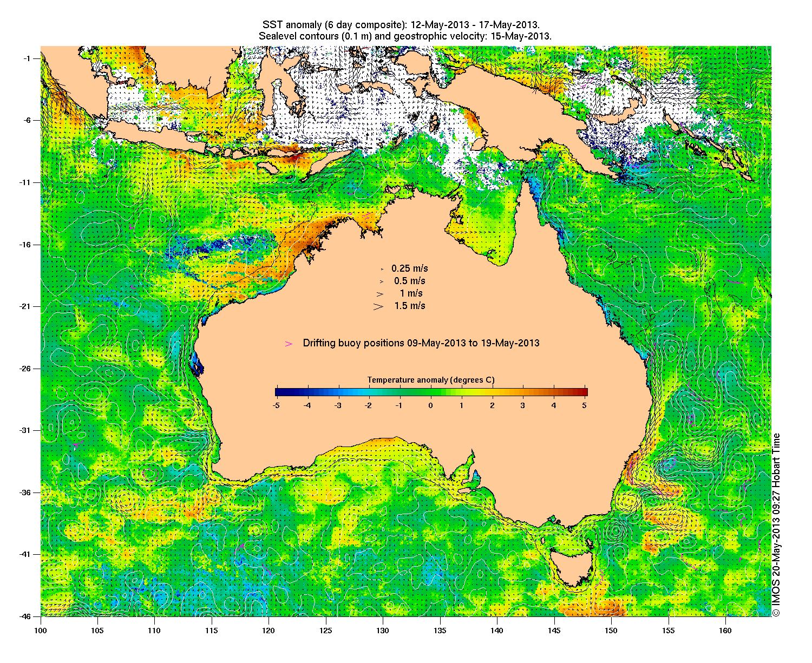
Task: Click longitude axis label 160
Action: pos(725,631)
